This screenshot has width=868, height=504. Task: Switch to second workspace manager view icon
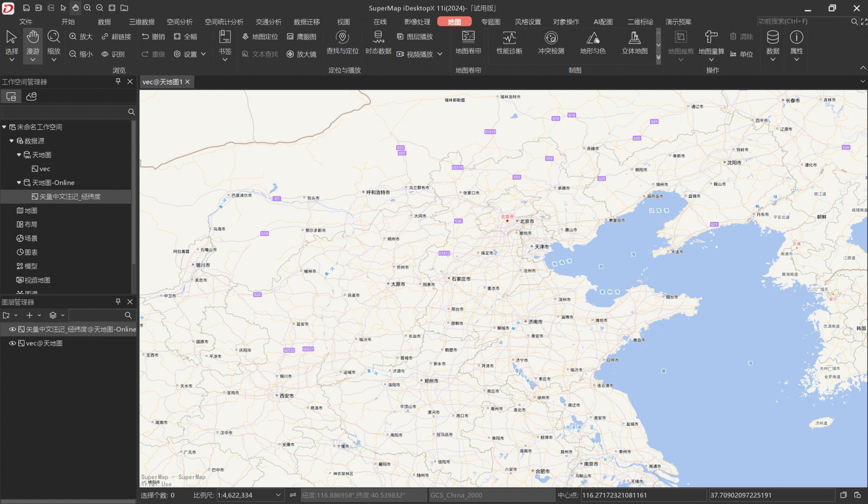pyautogui.click(x=31, y=96)
